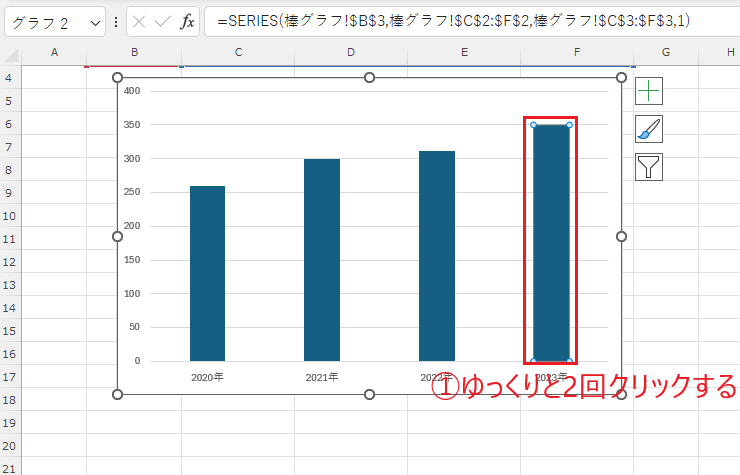Select row 21 header
Viewport: 740px width, 475px height.
click(x=9, y=468)
